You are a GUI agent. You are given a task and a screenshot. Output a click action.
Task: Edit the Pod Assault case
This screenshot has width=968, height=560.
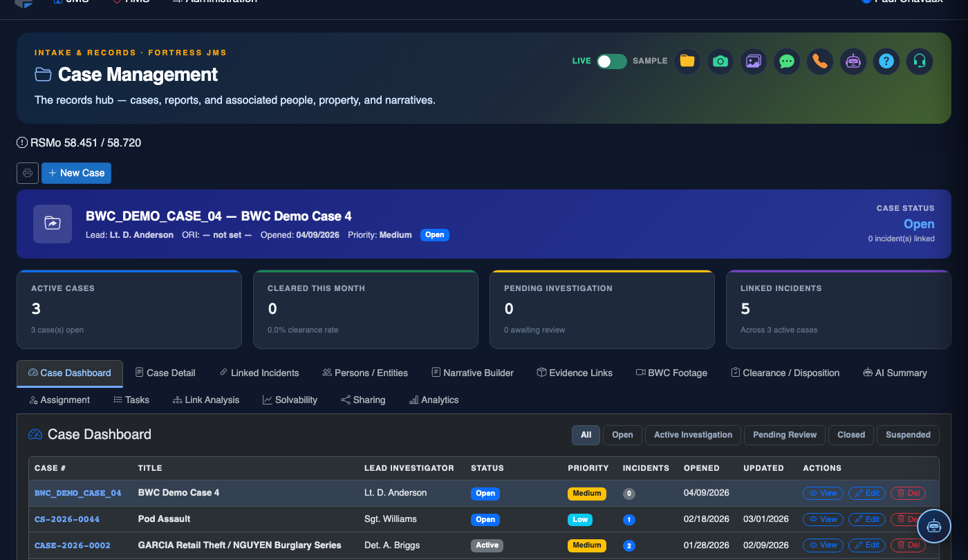click(x=867, y=519)
